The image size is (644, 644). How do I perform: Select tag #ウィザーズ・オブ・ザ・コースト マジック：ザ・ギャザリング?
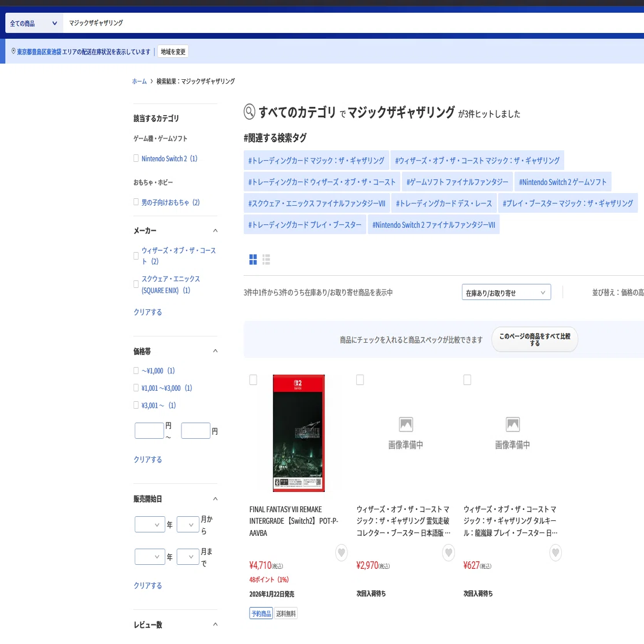coord(477,160)
